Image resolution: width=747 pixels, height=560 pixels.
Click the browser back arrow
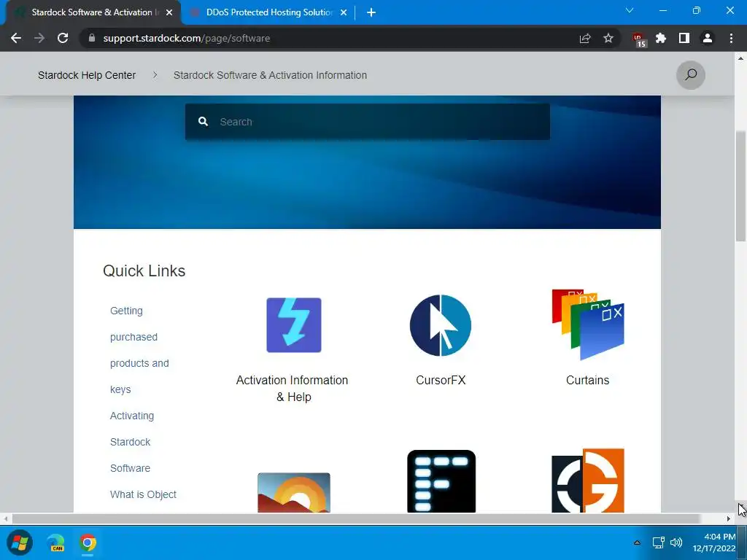pyautogui.click(x=16, y=38)
